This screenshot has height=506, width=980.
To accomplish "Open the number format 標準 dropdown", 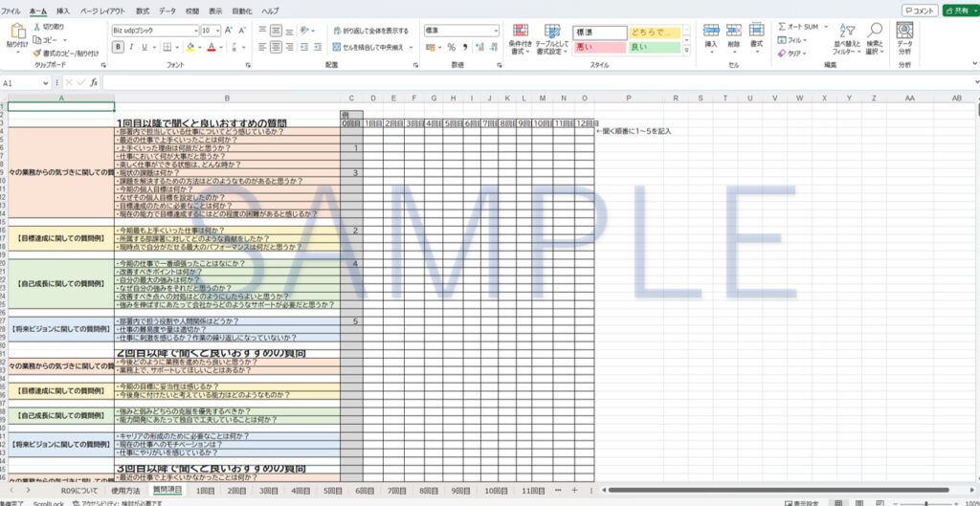I will (496, 30).
